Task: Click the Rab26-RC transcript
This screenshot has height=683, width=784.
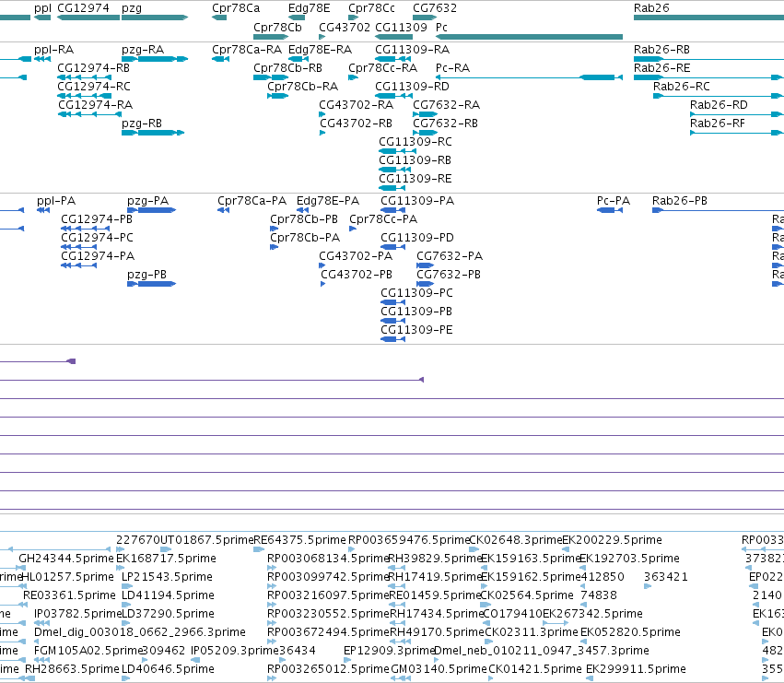Action: pos(719,96)
